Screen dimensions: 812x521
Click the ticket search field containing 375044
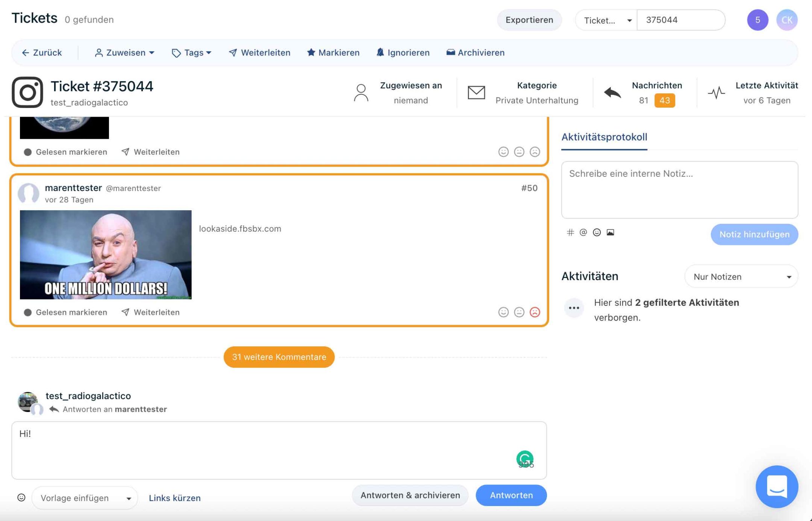pos(681,20)
